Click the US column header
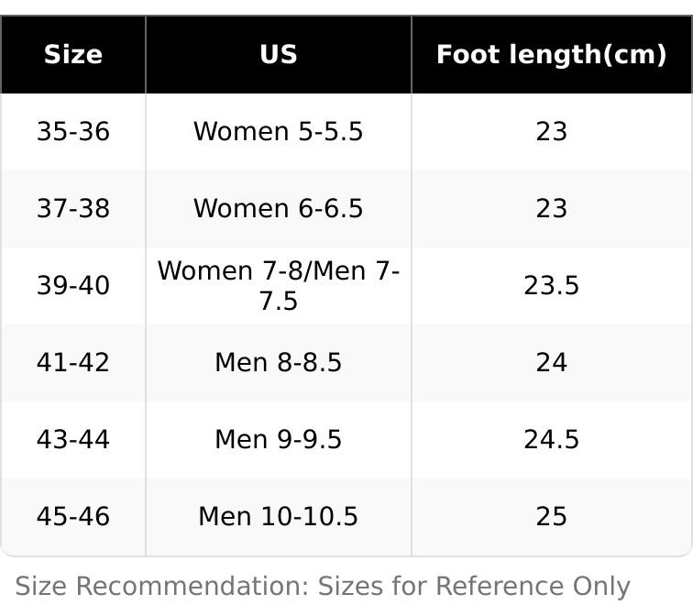 point(279,55)
